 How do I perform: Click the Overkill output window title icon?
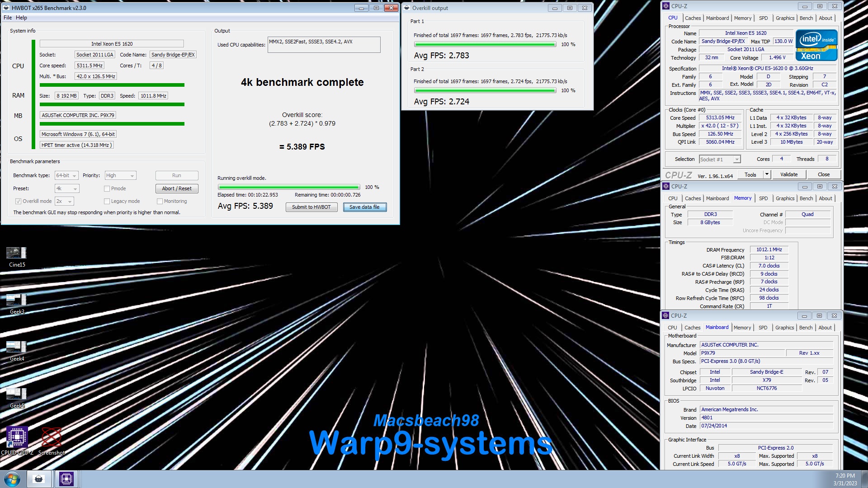click(x=407, y=8)
